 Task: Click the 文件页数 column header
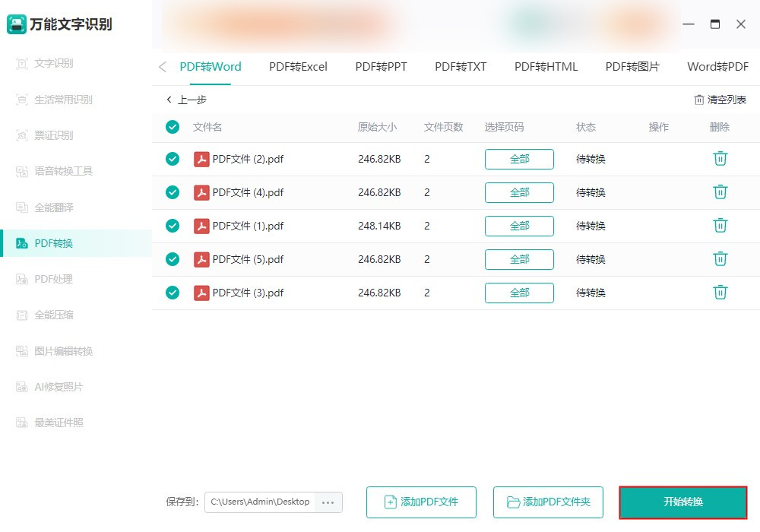coord(444,127)
